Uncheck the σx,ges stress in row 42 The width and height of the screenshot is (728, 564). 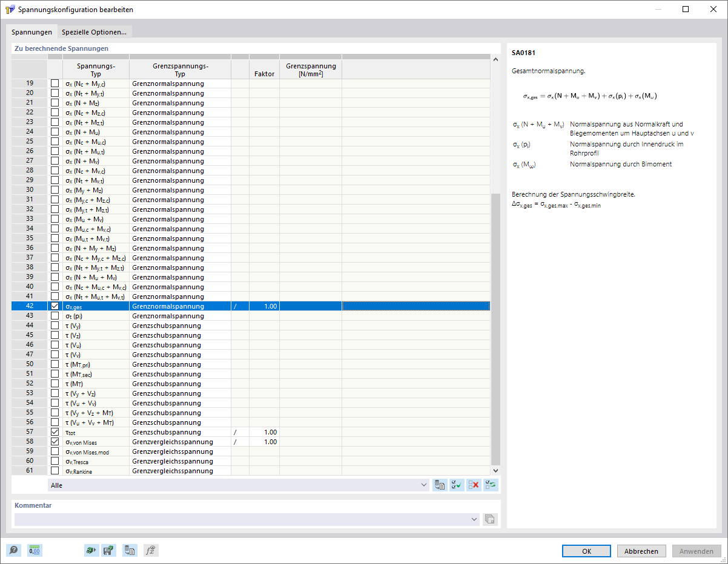pos(53,306)
